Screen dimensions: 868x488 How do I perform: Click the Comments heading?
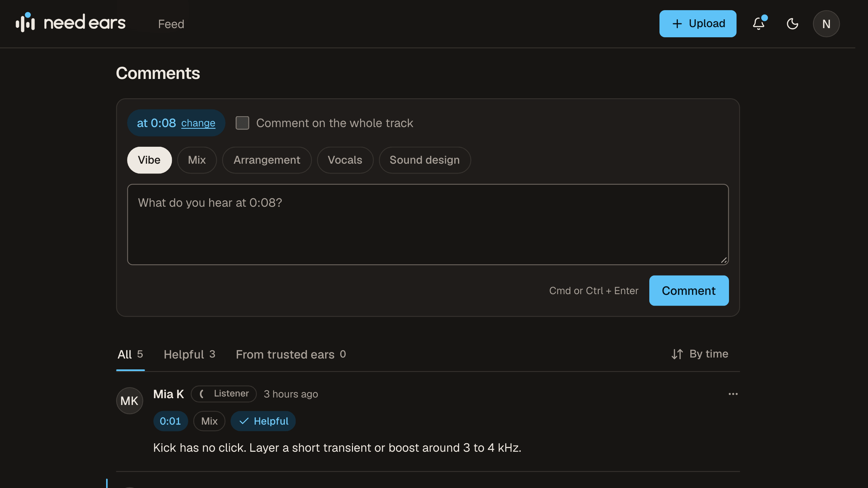158,73
